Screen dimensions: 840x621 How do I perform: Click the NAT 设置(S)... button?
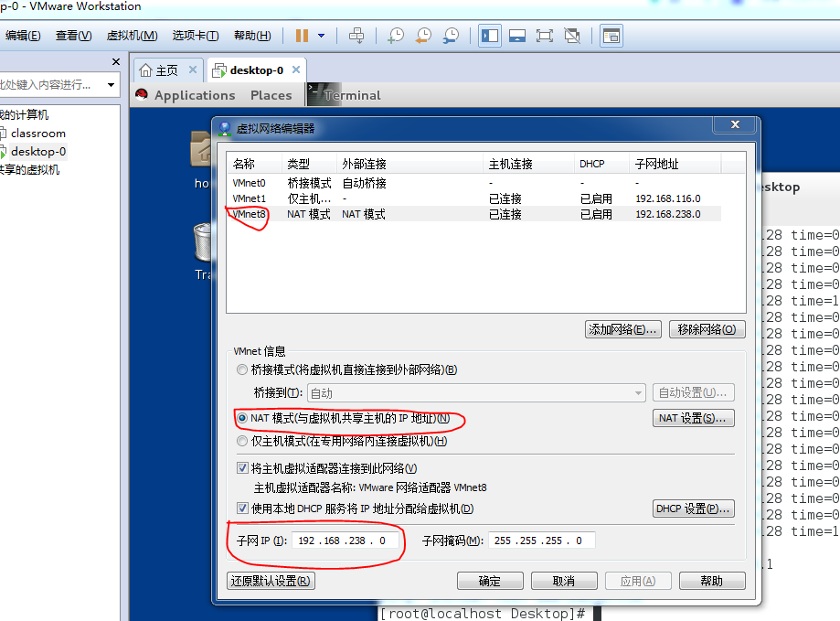[x=693, y=418]
